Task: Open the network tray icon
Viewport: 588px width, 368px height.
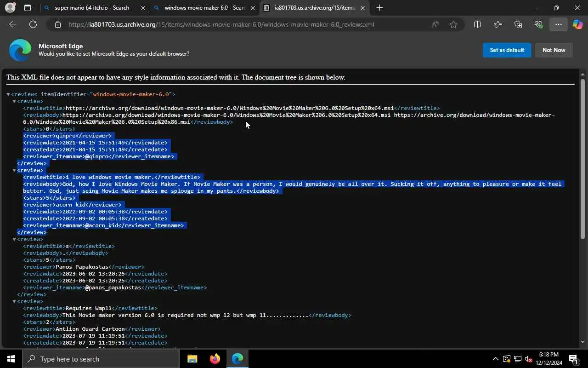Action: click(518, 359)
